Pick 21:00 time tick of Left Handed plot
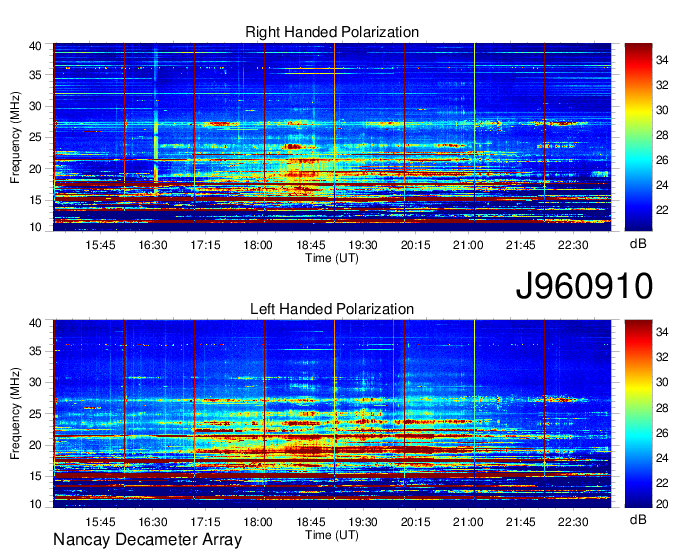The height and width of the screenshot is (552, 680). tap(468, 522)
